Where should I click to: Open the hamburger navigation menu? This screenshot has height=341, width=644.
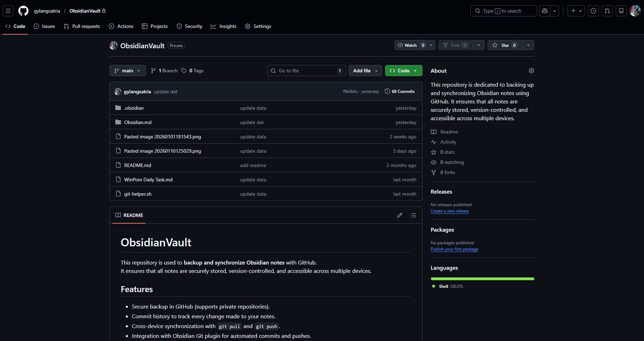pos(8,11)
